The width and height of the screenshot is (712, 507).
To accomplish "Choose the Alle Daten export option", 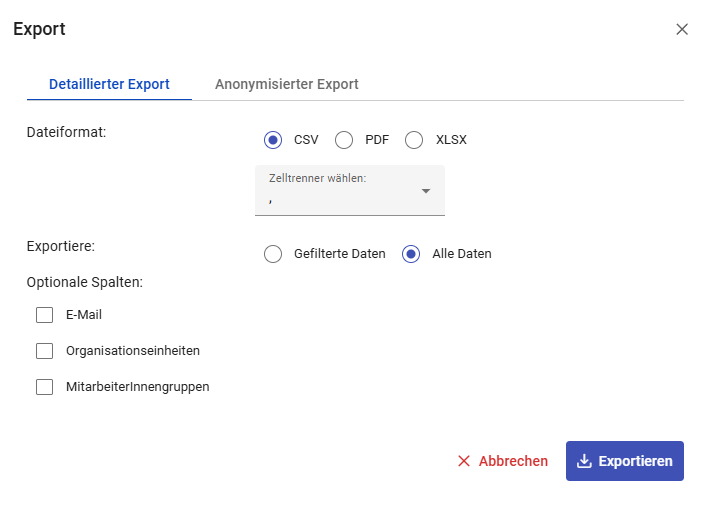I will 411,254.
